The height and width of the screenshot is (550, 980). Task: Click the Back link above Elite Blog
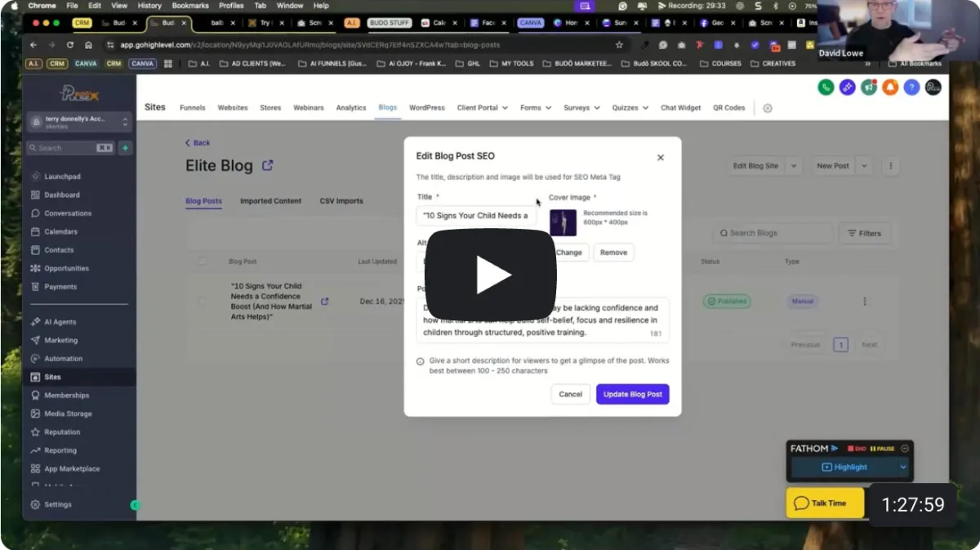click(198, 143)
